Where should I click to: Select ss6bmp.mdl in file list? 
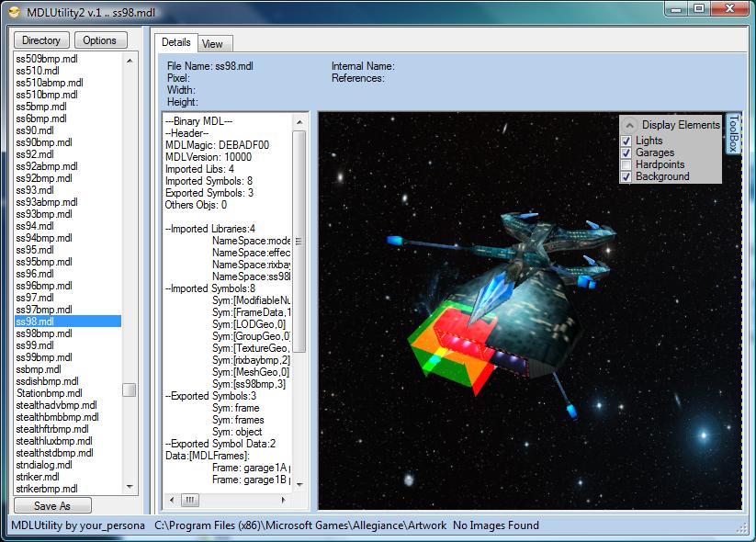(x=41, y=119)
